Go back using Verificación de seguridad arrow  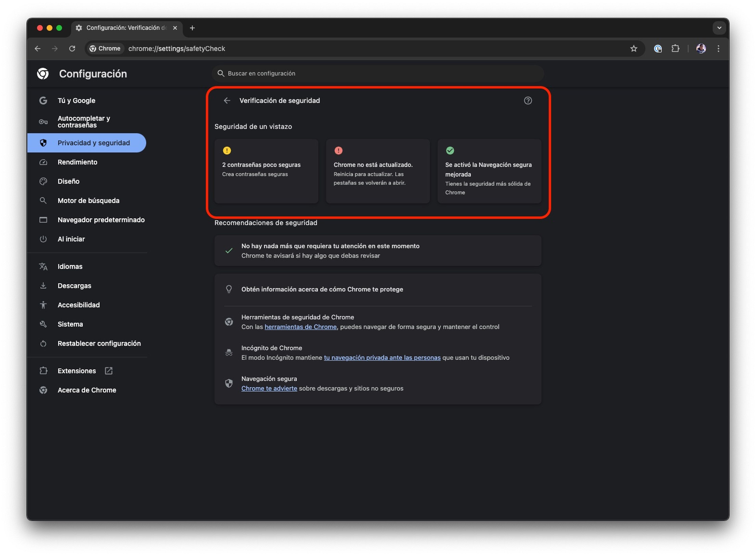tap(227, 100)
